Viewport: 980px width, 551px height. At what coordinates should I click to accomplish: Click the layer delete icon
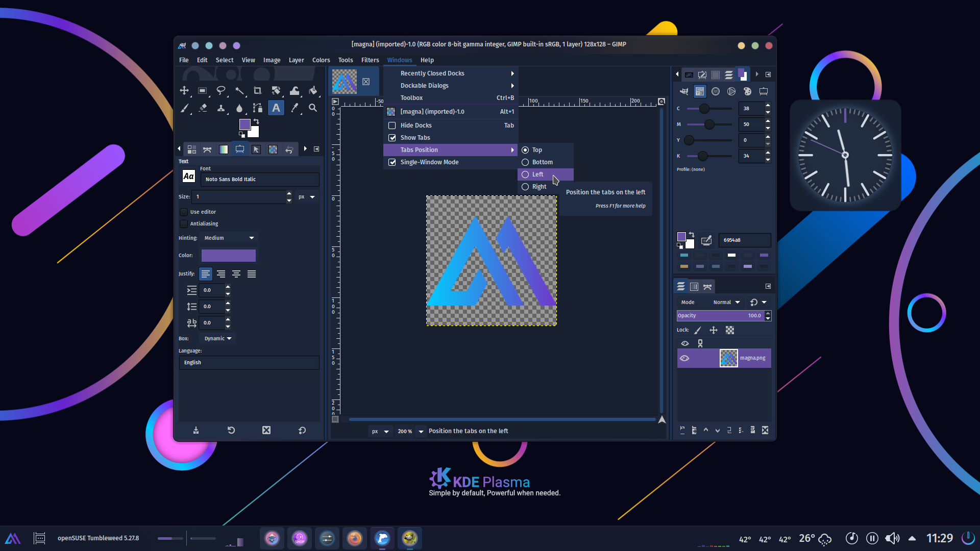point(765,430)
